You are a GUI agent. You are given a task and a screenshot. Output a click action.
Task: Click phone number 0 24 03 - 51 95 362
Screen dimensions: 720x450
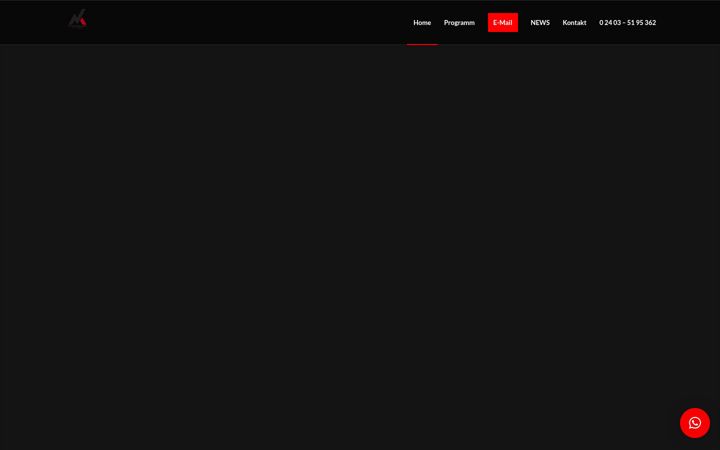(x=627, y=22)
